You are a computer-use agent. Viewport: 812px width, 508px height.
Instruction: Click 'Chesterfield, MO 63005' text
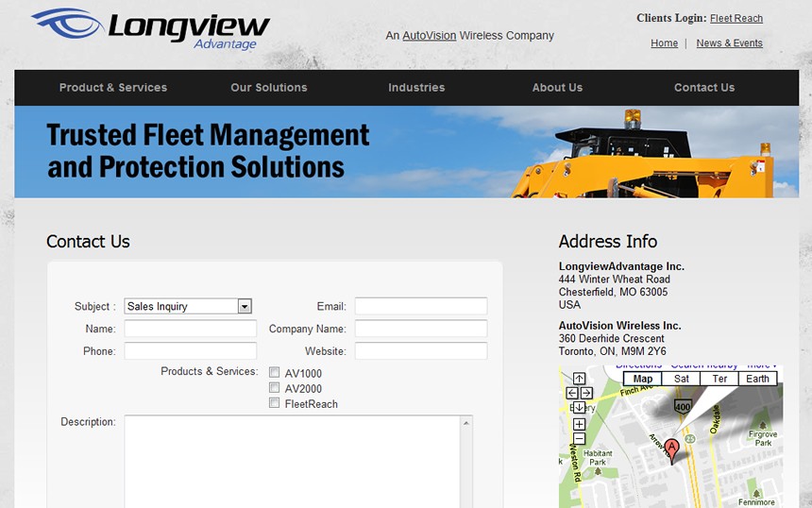click(x=613, y=292)
